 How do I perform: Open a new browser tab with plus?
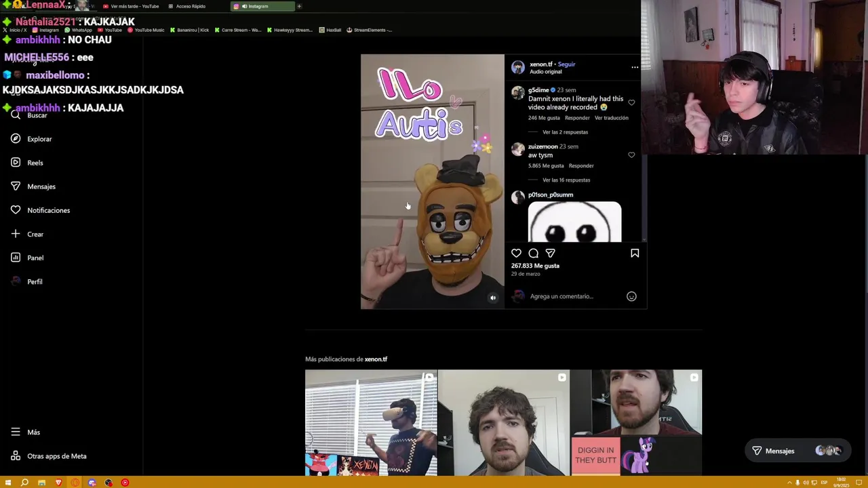299,6
